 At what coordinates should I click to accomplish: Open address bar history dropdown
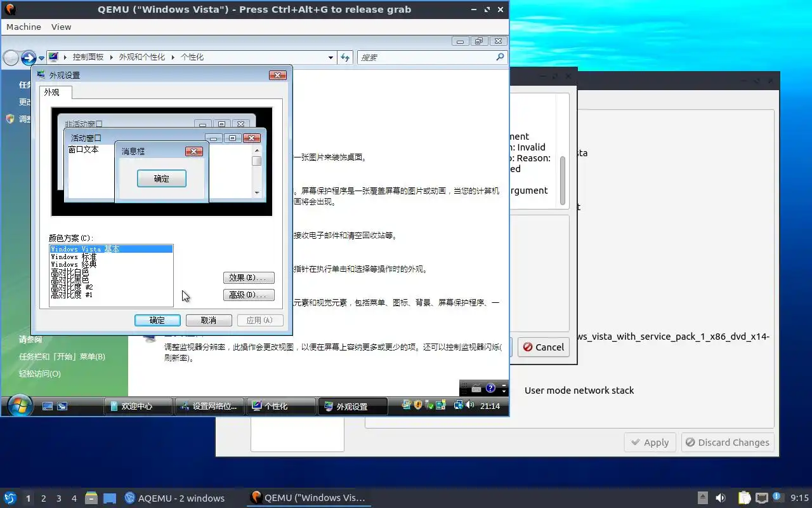[331, 57]
